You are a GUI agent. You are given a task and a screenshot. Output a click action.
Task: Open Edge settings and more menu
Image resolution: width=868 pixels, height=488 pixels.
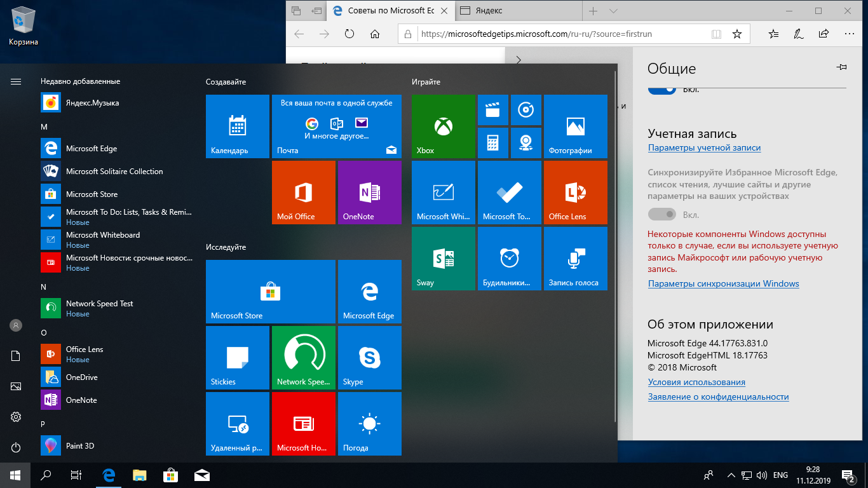850,34
